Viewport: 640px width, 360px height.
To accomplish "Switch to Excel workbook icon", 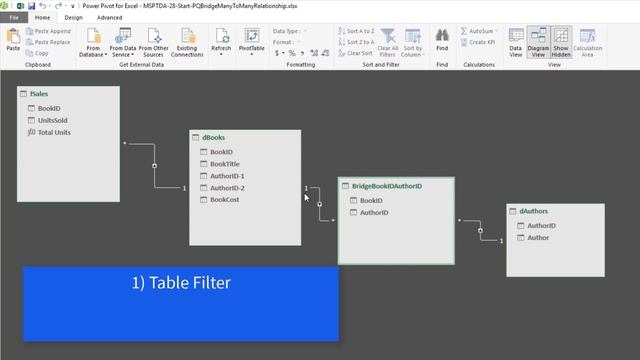I will 20,6.
